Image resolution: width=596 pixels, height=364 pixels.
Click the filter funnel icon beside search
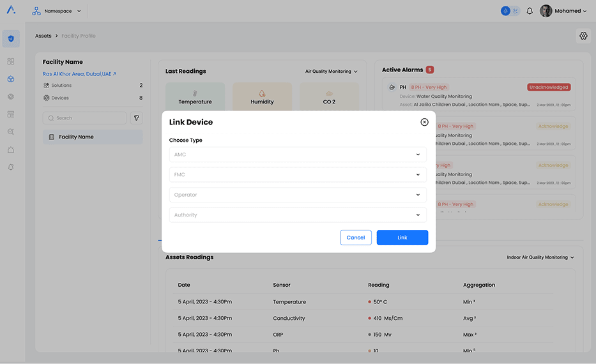click(x=136, y=118)
